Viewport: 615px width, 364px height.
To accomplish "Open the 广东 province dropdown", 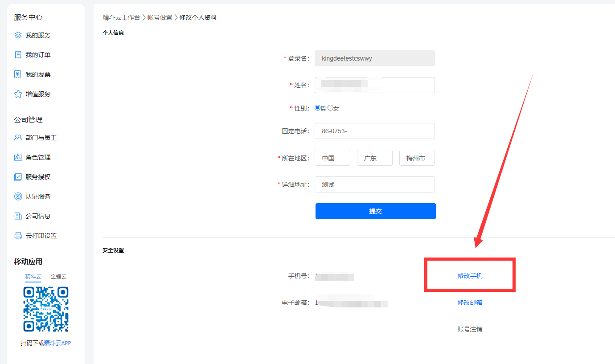I will 375,158.
